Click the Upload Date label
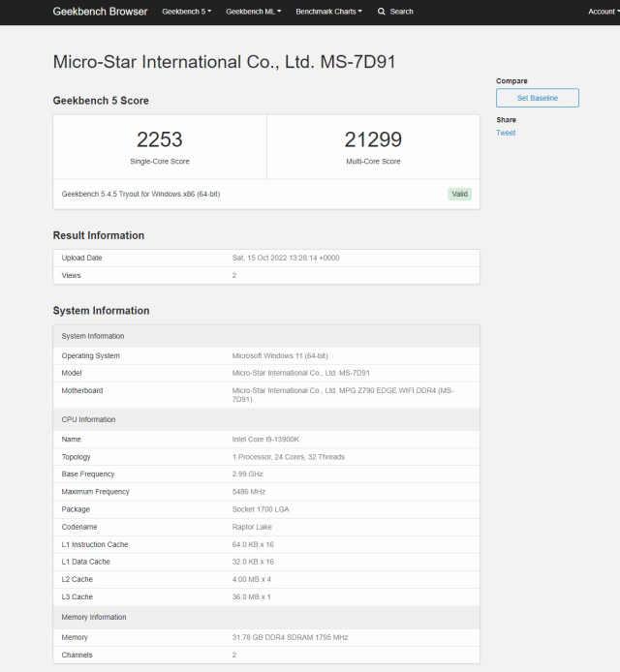 point(81,258)
